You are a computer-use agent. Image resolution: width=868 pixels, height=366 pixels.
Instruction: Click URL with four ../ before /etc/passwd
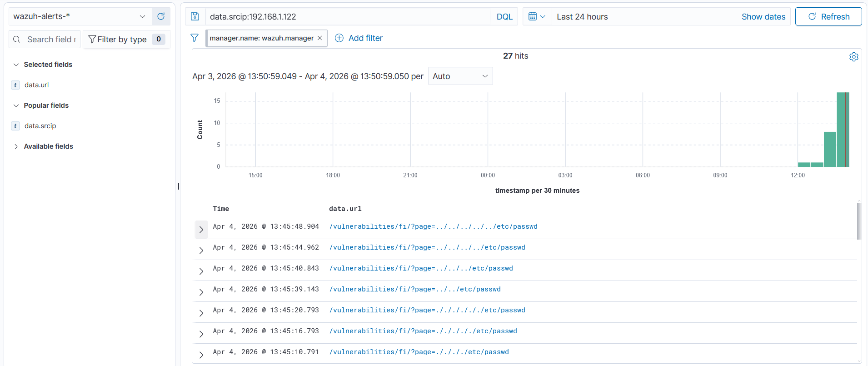[427, 247]
